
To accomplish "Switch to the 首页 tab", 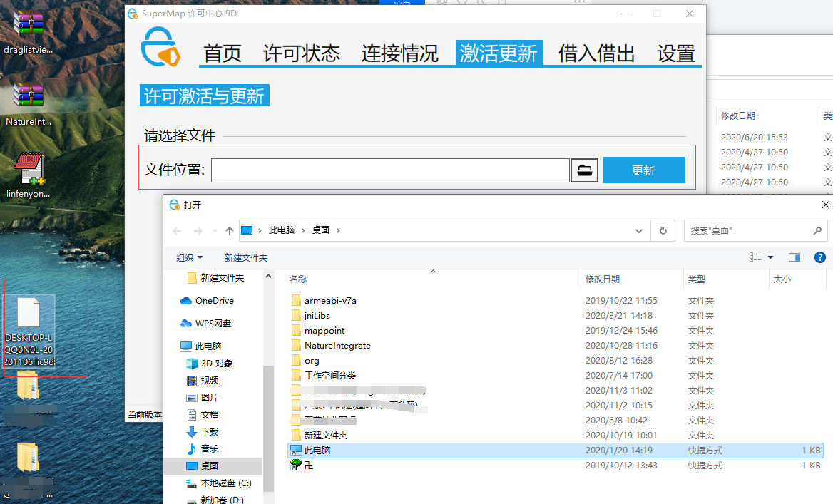I will pos(223,53).
